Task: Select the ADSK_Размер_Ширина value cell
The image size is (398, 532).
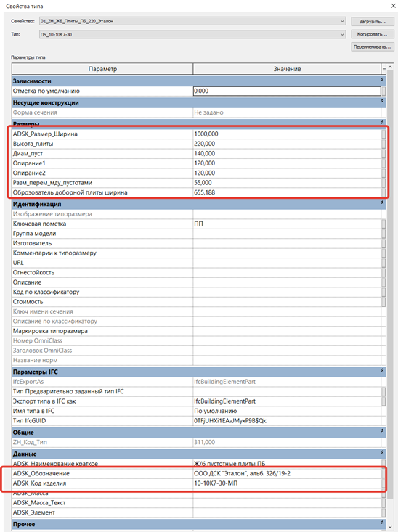Action: [x=287, y=134]
